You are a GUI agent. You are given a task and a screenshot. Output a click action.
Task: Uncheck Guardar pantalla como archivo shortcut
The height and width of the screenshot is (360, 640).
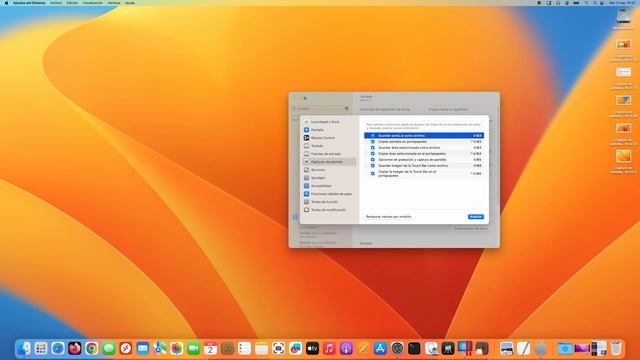pyautogui.click(x=373, y=136)
